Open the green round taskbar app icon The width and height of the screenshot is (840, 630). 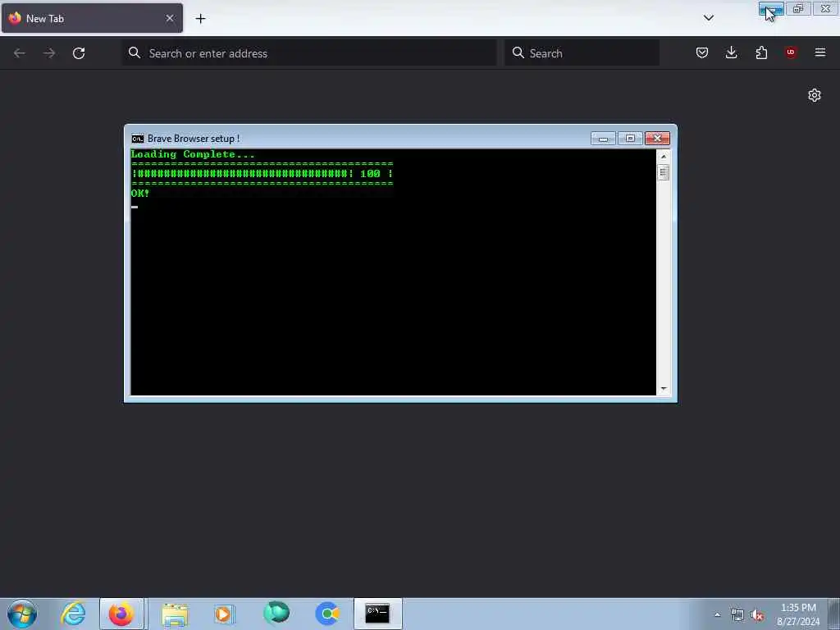276,613
